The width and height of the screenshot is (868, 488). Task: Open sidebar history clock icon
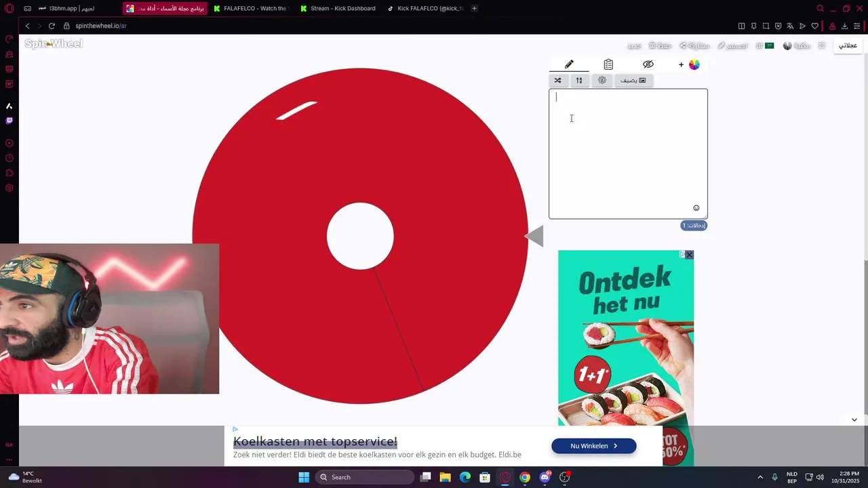(9, 158)
